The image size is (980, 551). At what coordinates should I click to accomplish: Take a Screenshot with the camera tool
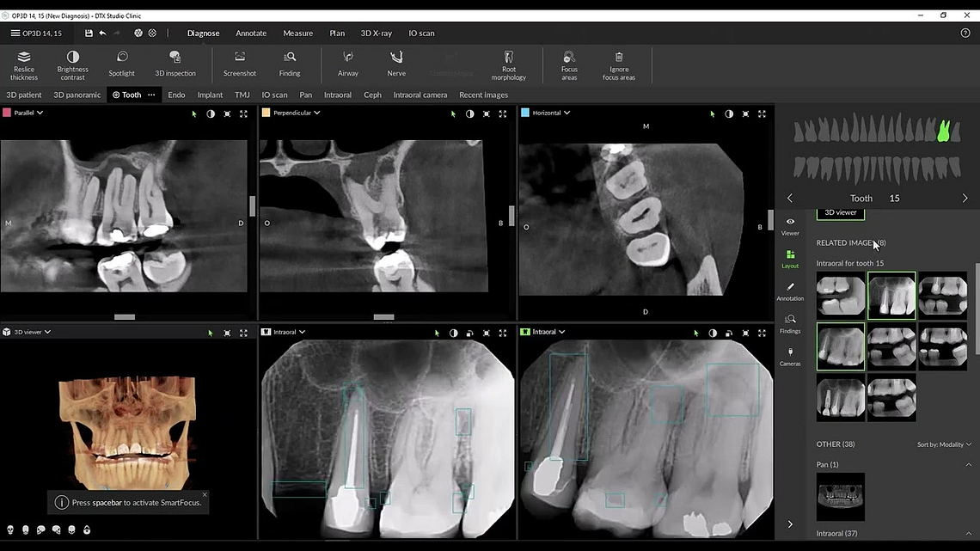(x=239, y=63)
